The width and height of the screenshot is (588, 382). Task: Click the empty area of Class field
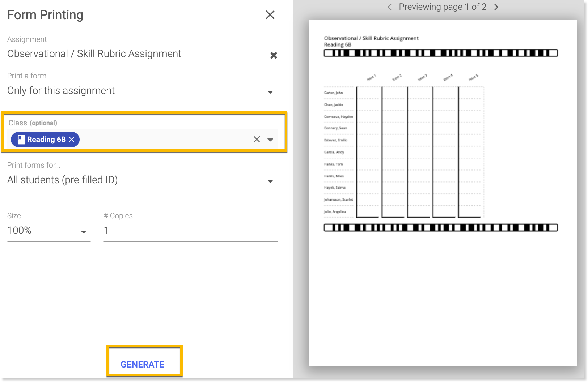(163, 140)
